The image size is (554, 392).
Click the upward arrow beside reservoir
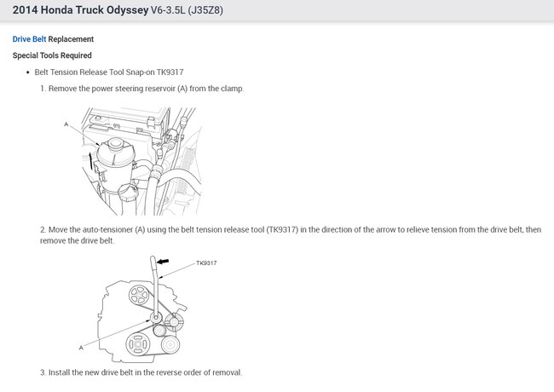coord(90,160)
